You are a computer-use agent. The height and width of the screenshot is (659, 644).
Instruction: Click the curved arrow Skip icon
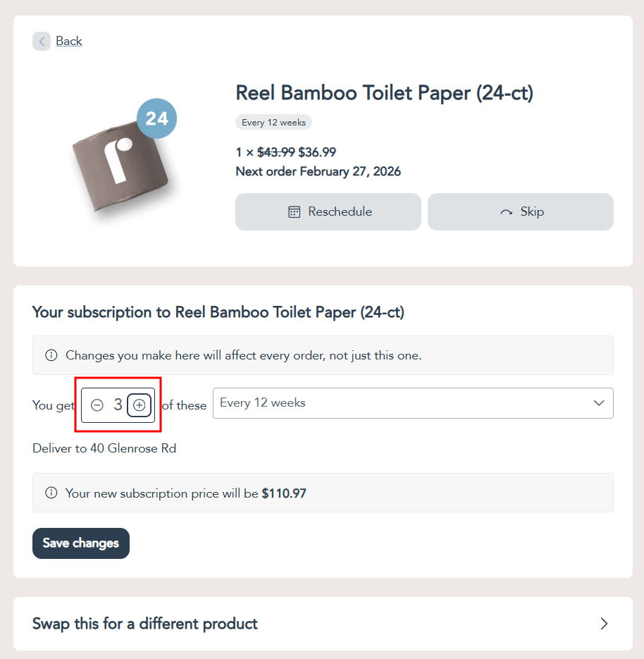click(506, 212)
